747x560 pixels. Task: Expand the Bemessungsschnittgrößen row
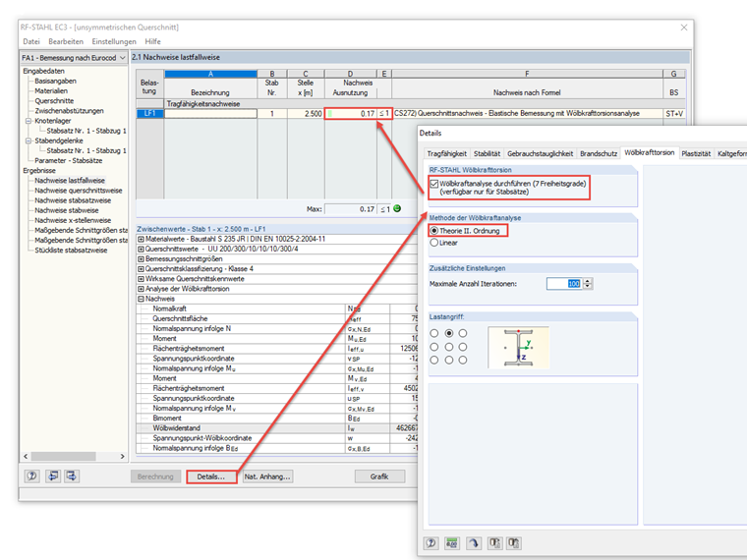[141, 259]
